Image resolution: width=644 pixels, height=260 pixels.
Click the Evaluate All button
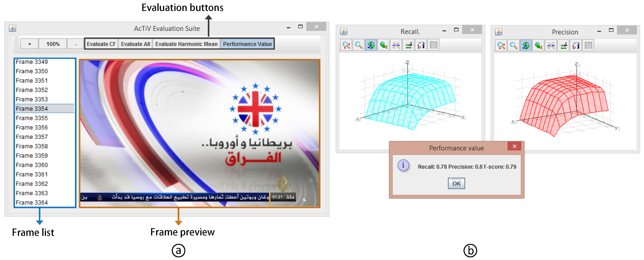point(135,44)
